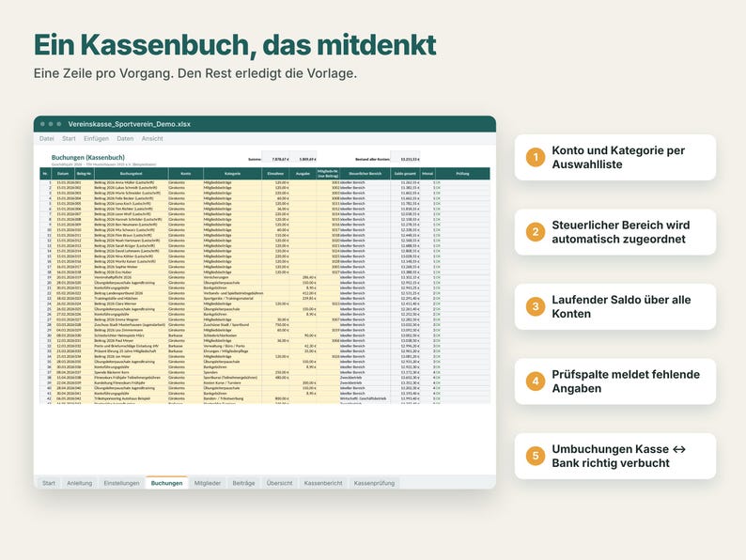Open the Start menu in the menu bar
This screenshot has height=560, width=746.
point(69,138)
